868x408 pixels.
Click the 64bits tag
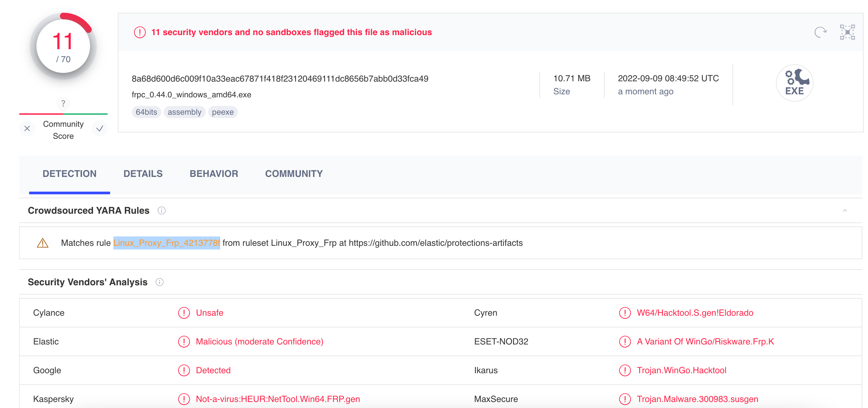pyautogui.click(x=146, y=112)
